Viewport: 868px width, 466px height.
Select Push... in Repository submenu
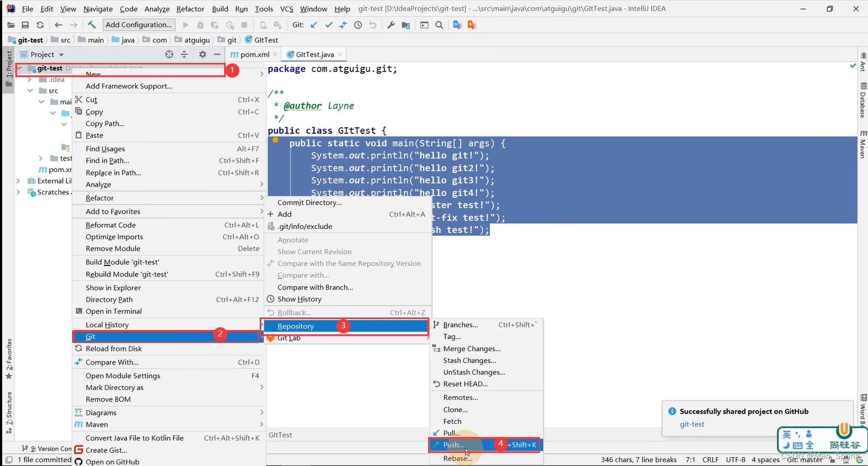coord(485,445)
